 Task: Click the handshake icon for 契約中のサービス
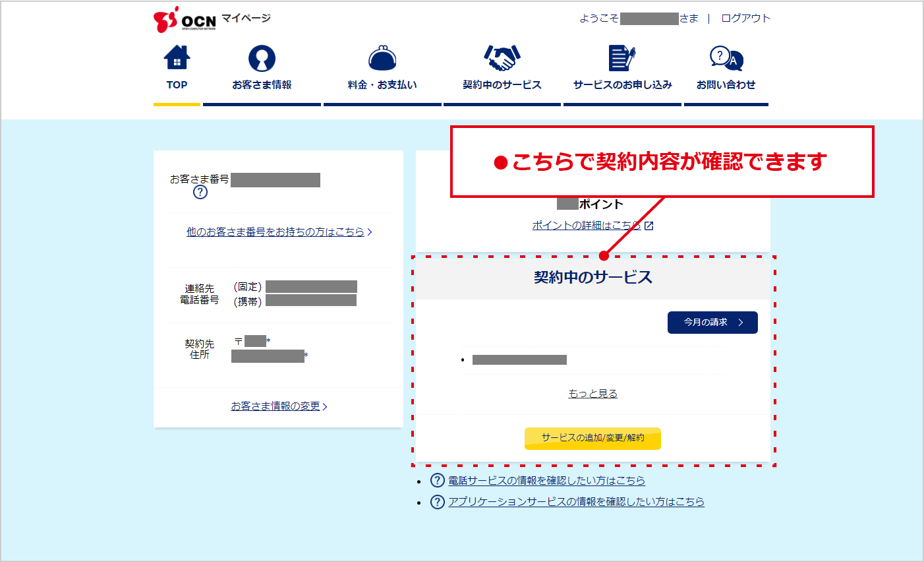pos(502,58)
